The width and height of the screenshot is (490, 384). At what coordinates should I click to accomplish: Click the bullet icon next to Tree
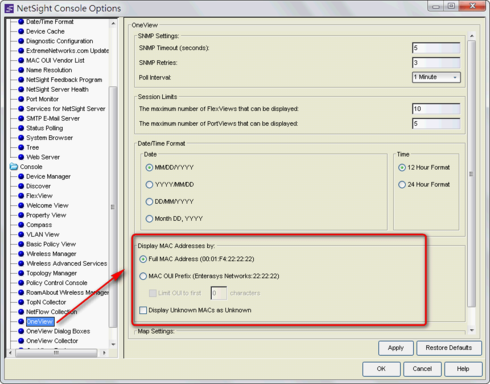pos(21,147)
